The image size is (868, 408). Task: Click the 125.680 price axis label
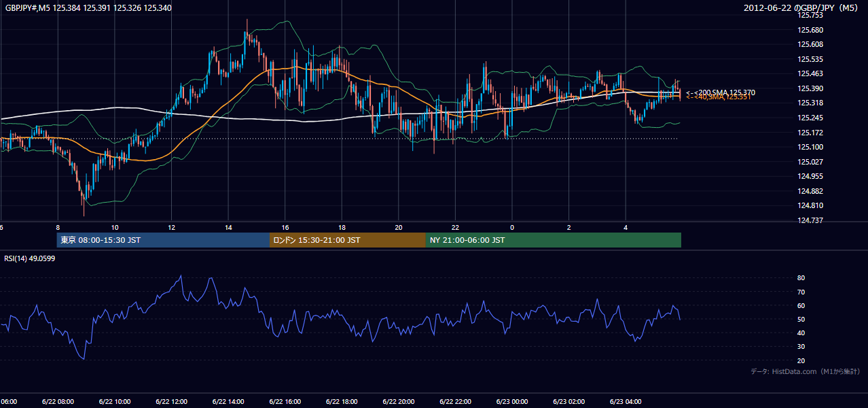tap(810, 30)
